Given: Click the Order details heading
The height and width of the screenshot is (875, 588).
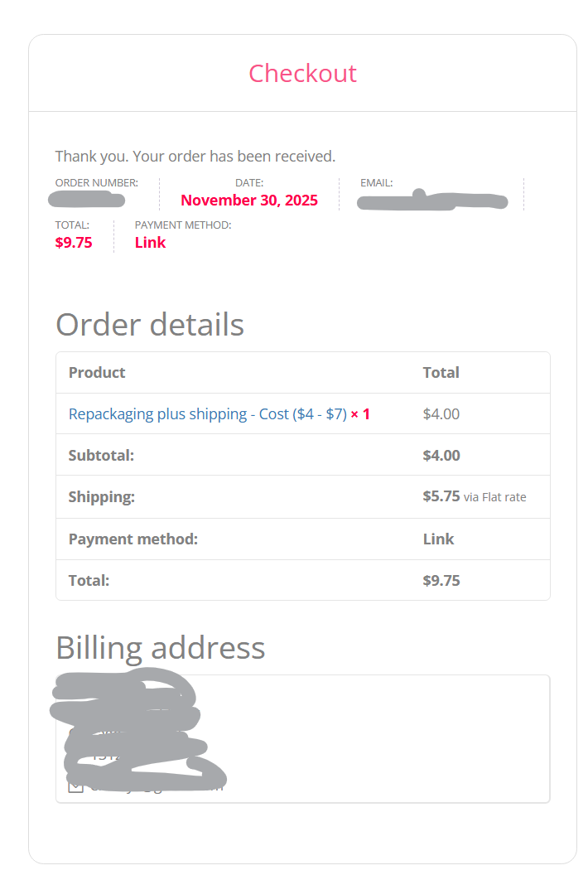Looking at the screenshot, I should click(150, 325).
